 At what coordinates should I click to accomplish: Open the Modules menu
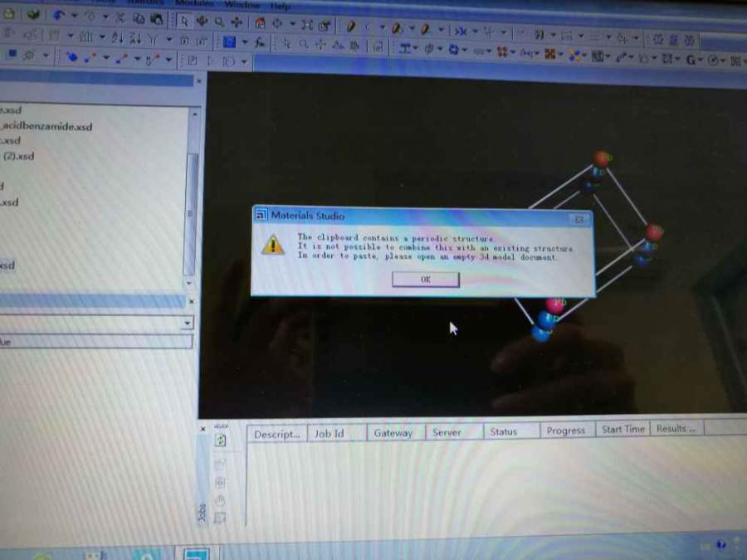194,3
